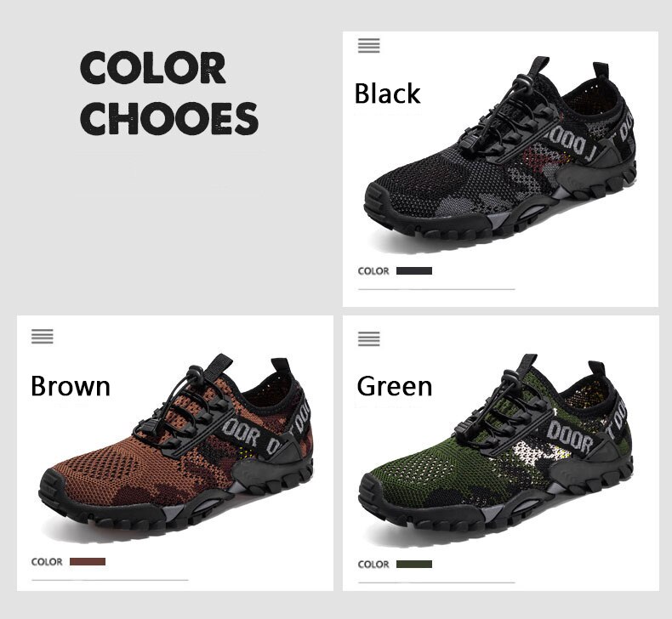Open the hamburger menu icon on Black card
This screenshot has width=672, height=619.
pyautogui.click(x=369, y=45)
